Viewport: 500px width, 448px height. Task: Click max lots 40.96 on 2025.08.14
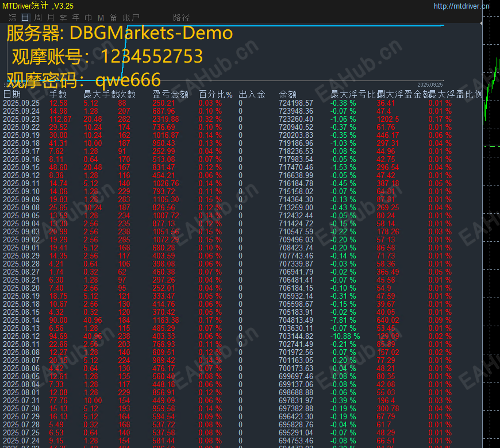pos(93,320)
